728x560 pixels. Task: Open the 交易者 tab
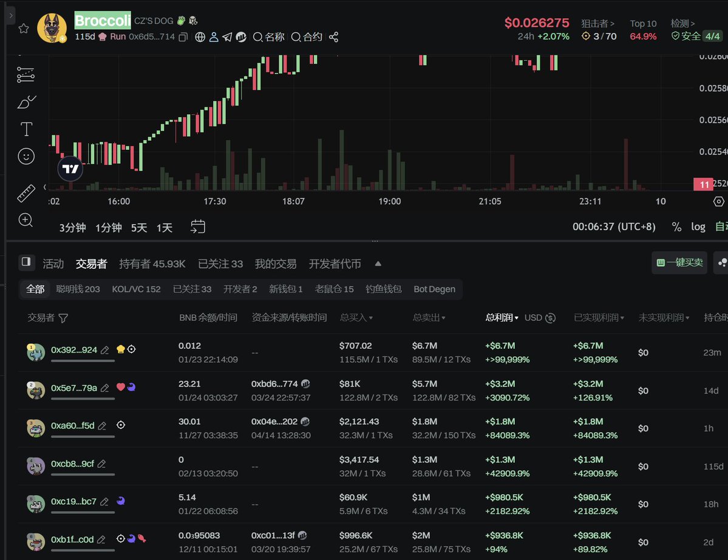(92, 263)
